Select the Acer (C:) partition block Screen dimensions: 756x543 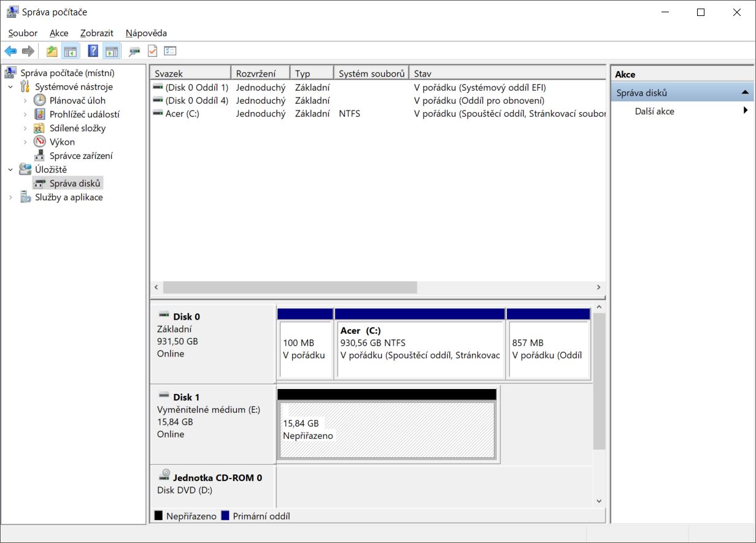420,349
